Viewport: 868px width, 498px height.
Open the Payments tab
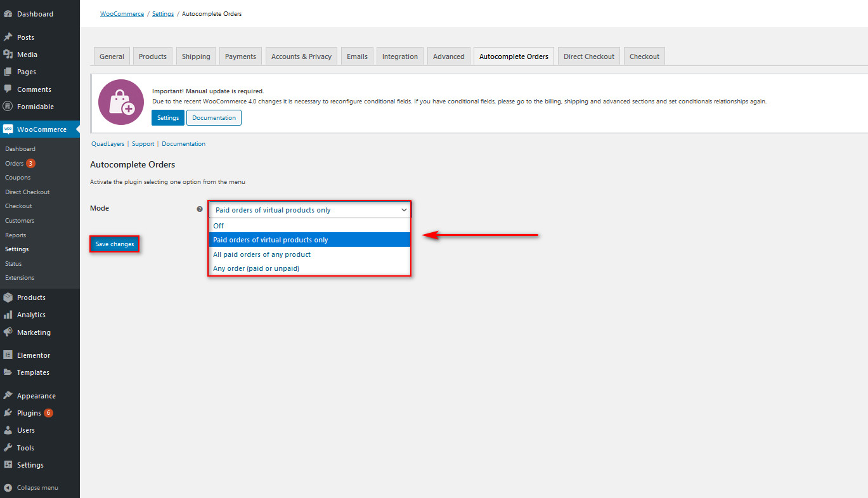pyautogui.click(x=240, y=56)
